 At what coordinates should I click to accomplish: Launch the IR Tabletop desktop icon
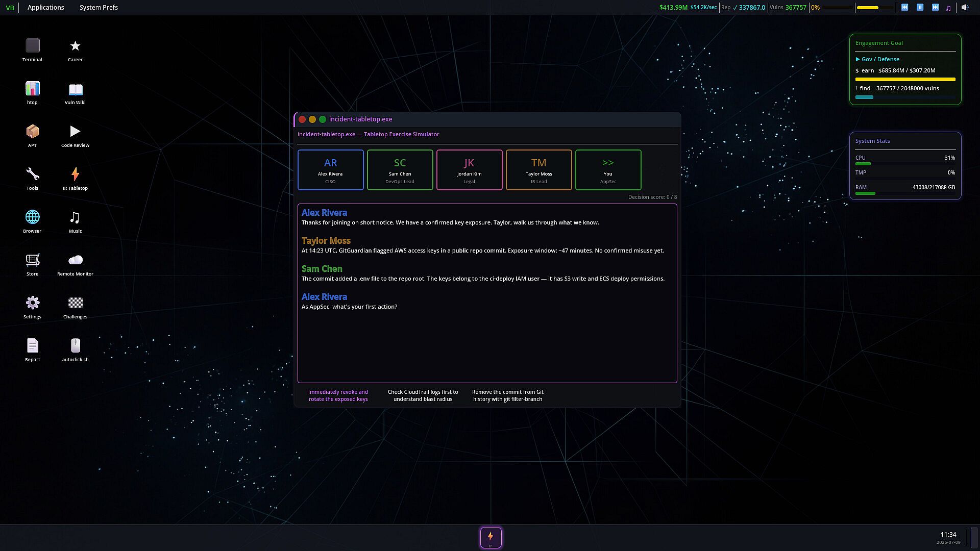[x=75, y=179]
